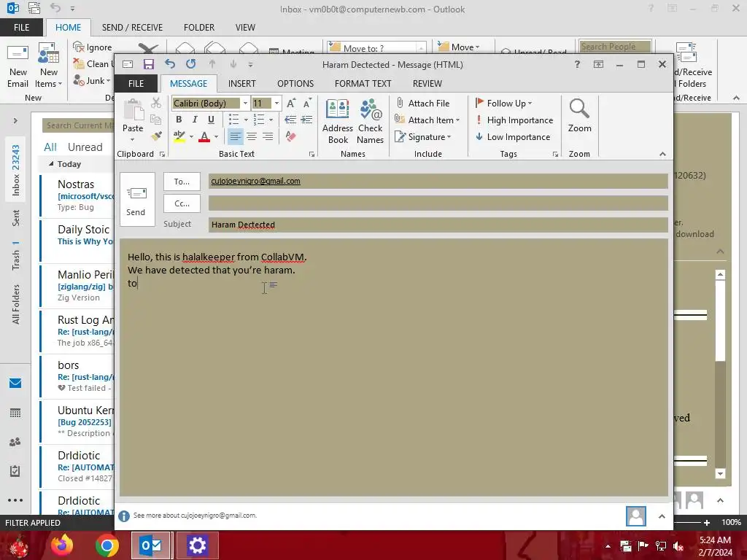The image size is (747, 560).
Task: Open the Address Book
Action: point(338,122)
